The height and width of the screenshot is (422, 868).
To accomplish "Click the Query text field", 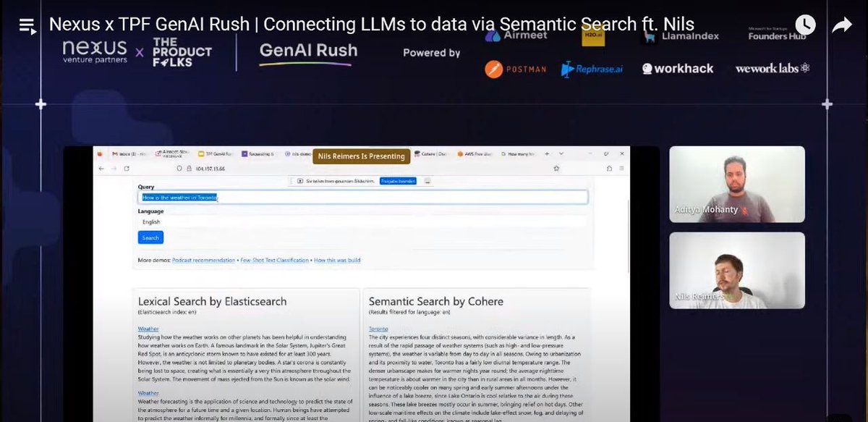I will (x=362, y=197).
